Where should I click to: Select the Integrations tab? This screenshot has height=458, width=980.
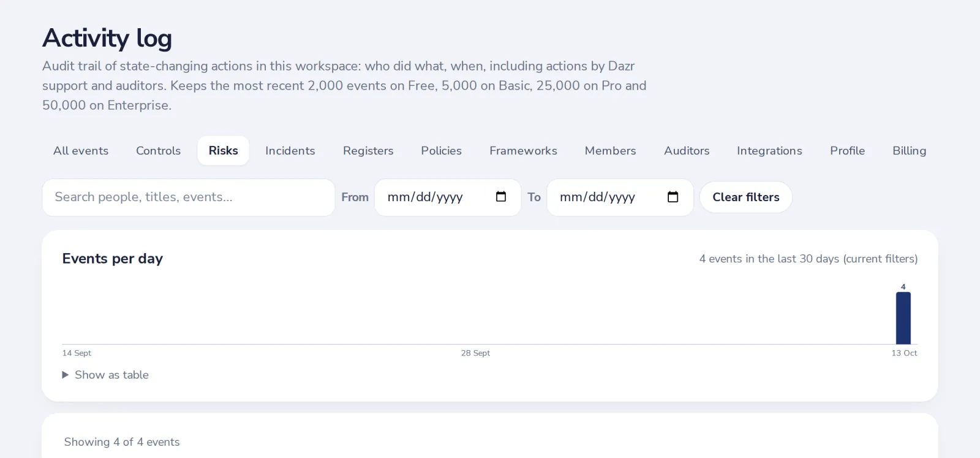pos(769,151)
